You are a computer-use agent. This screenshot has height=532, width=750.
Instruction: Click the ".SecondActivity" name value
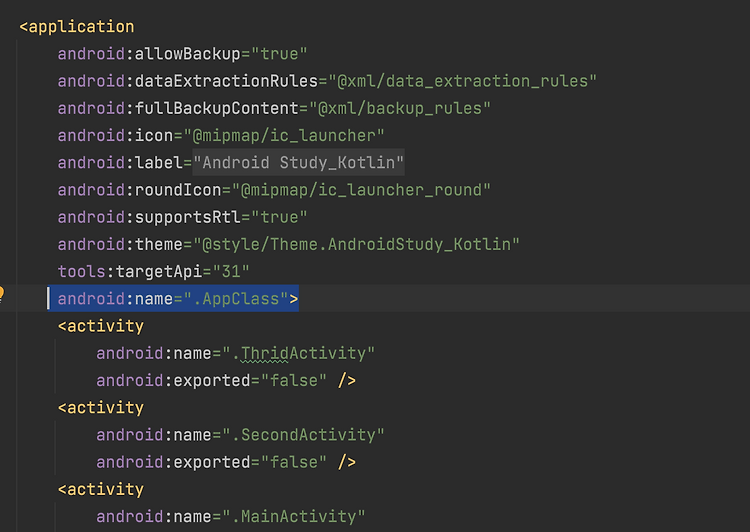point(303,435)
